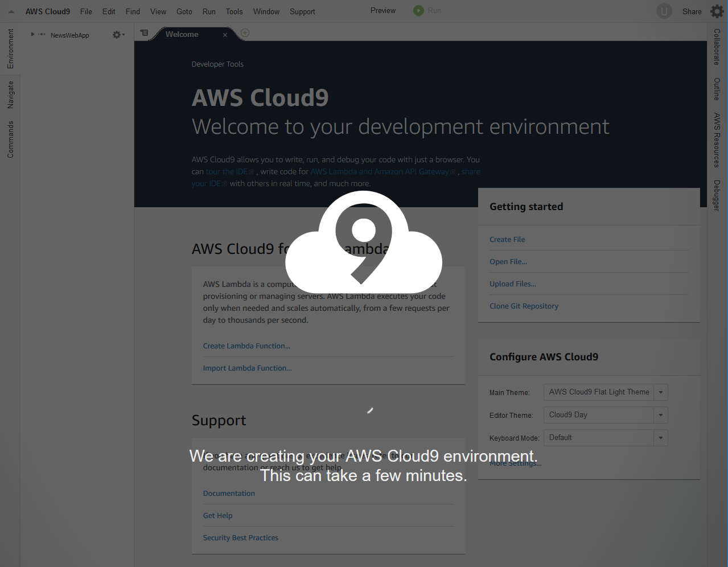Click the 'Welcome to your development environment' heading
This screenshot has width=728, height=567.
click(x=401, y=126)
